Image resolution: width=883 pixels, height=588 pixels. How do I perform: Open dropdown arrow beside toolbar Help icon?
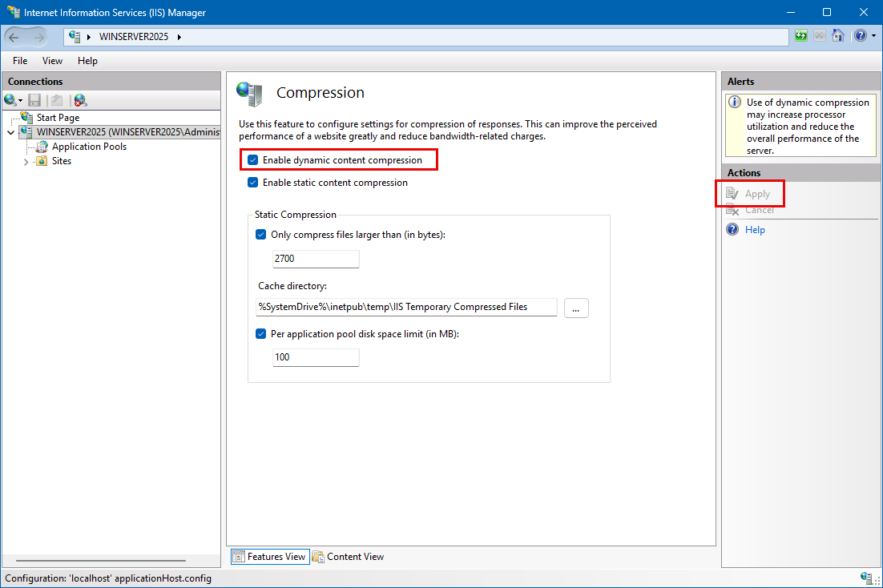tap(873, 36)
